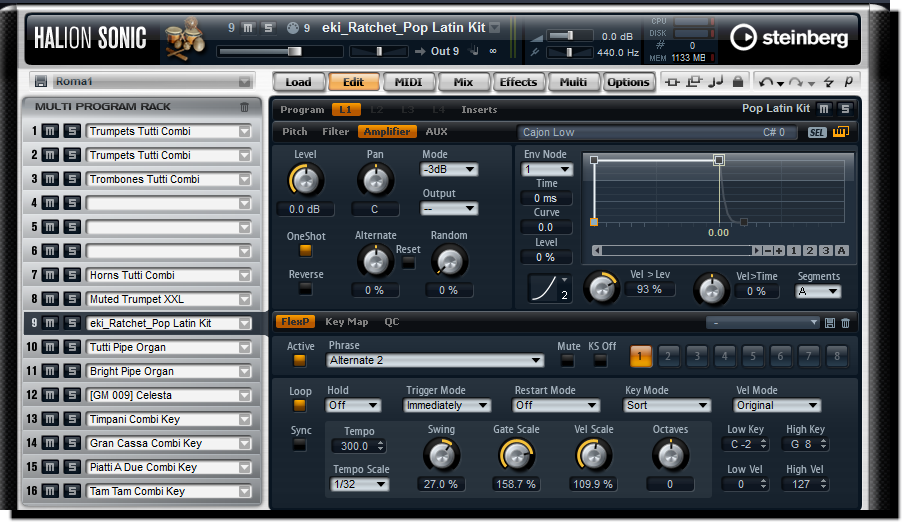Click the p icon beside the lightning bolt

click(x=848, y=81)
